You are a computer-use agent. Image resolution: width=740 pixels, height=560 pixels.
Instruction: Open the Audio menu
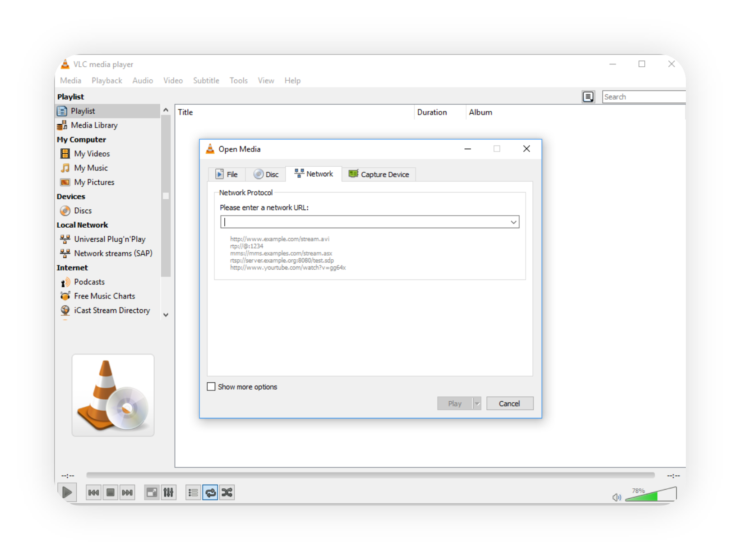point(143,80)
